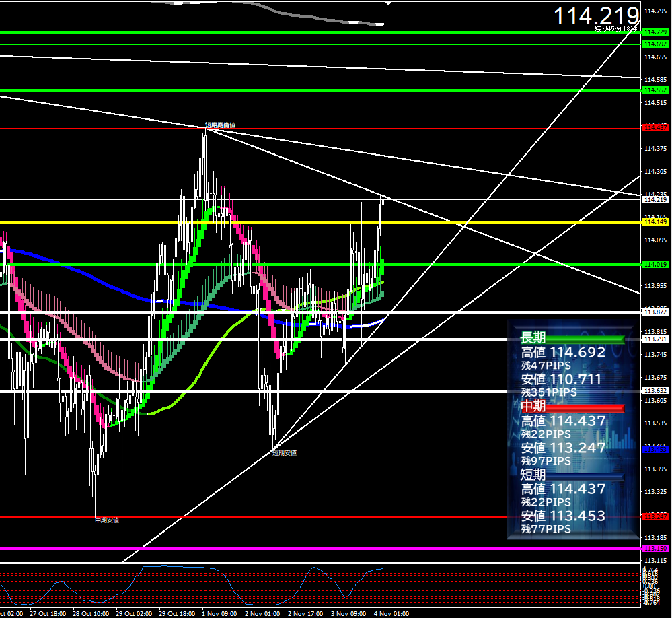The image size is (672, 618).
Task: Select the magenta 113.150 price label
Action: [x=655, y=549]
